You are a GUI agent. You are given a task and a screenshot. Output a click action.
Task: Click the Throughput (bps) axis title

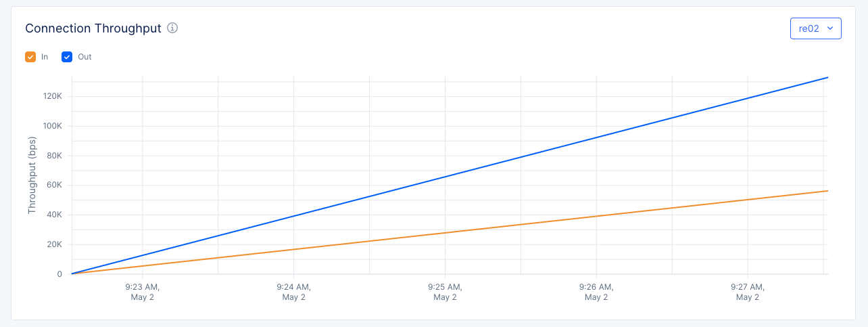[x=32, y=175]
